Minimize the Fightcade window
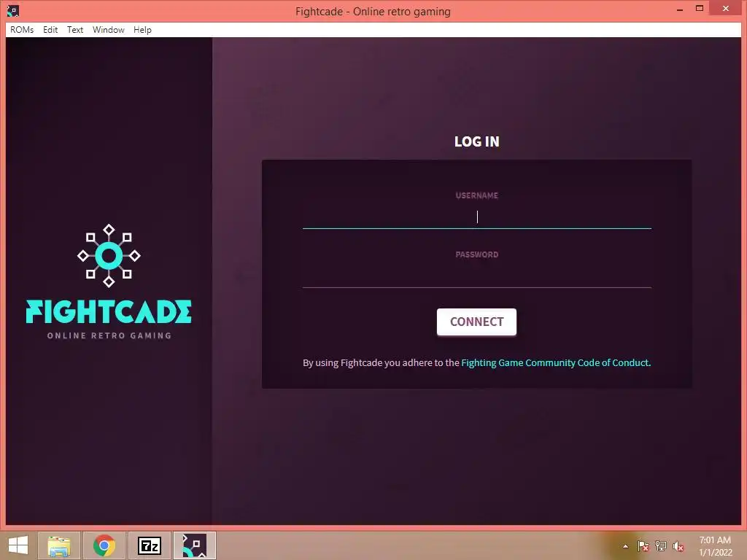This screenshot has width=747, height=560. click(680, 9)
